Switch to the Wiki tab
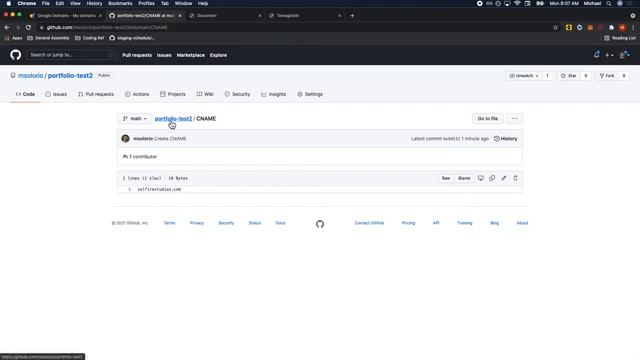This screenshot has height=360, width=640. (x=205, y=94)
